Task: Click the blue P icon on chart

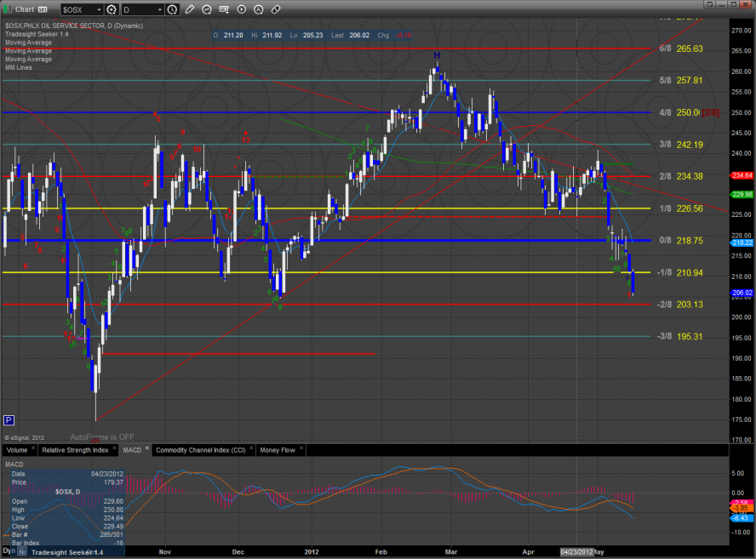Action: pyautogui.click(x=9, y=419)
